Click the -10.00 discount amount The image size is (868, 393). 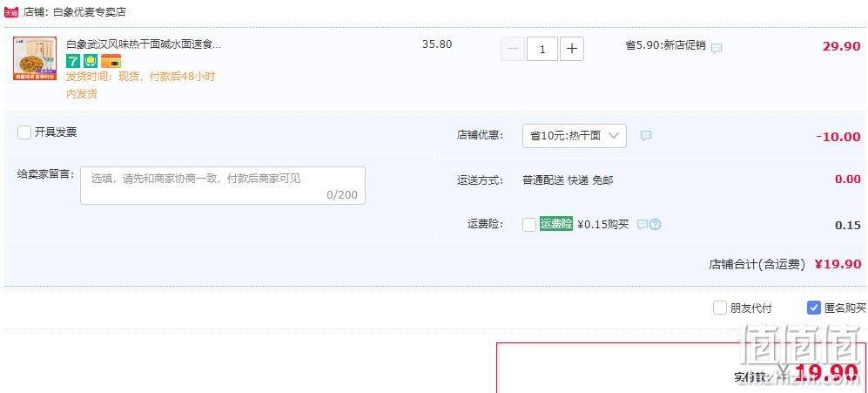(x=838, y=137)
